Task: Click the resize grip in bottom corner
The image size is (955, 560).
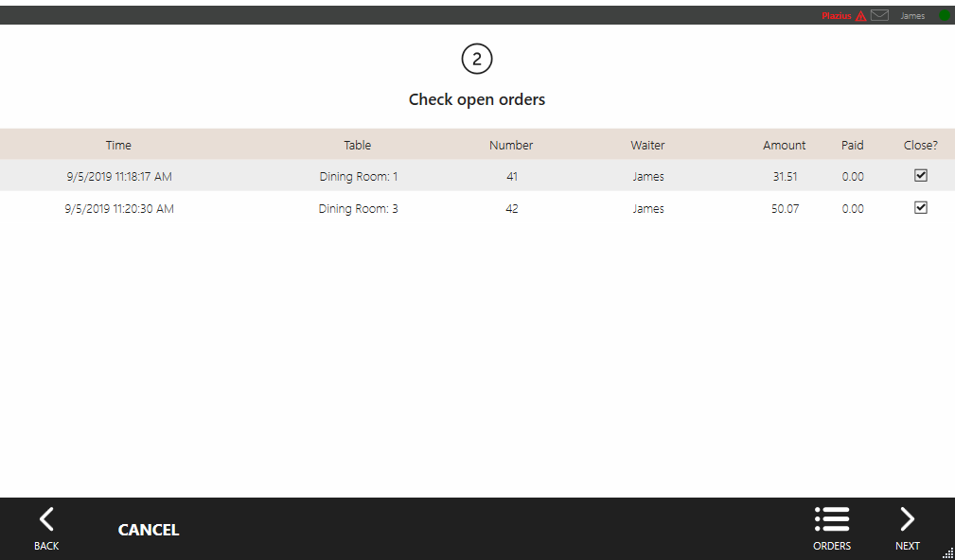Action: tap(948, 553)
